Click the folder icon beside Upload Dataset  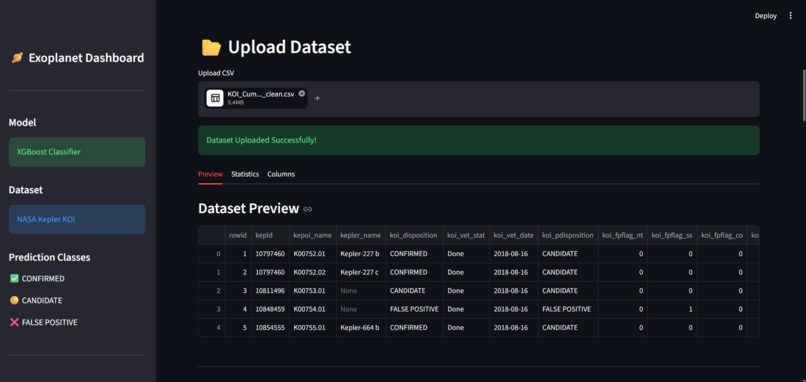click(211, 48)
